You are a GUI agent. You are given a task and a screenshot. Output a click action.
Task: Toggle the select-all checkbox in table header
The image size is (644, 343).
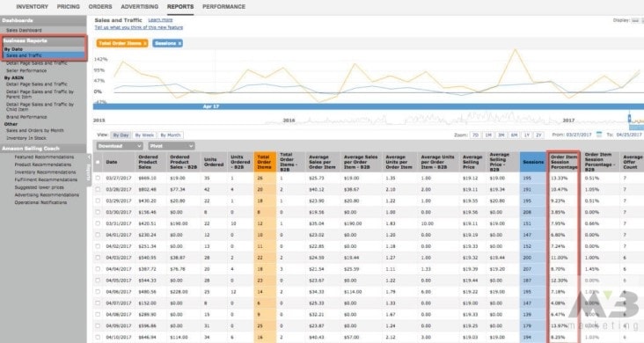point(98,162)
